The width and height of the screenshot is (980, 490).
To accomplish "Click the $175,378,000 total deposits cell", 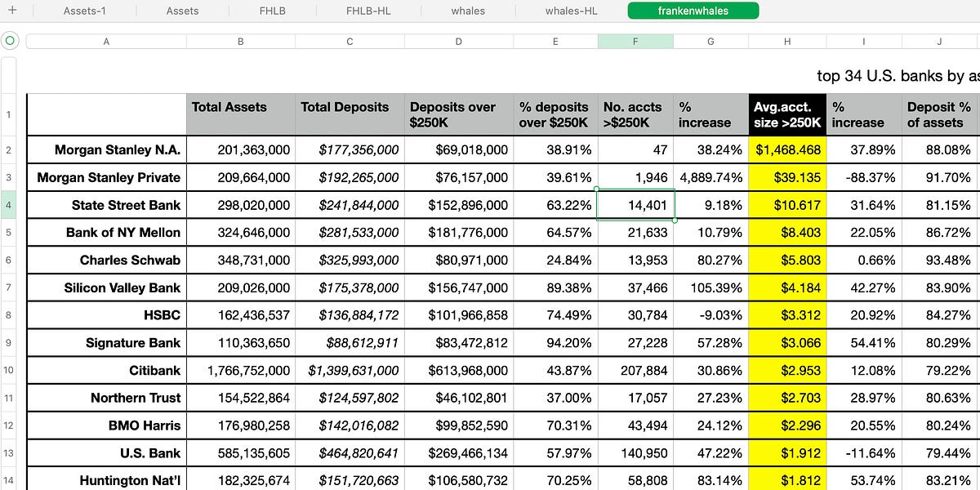I will (350, 287).
